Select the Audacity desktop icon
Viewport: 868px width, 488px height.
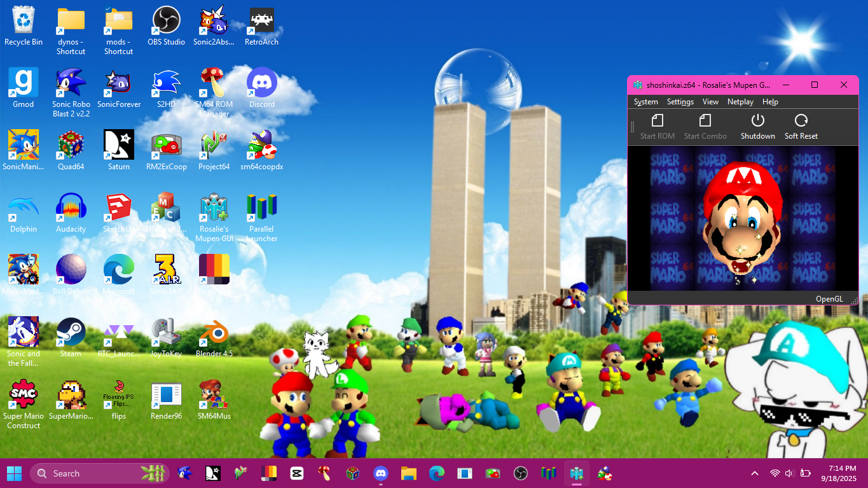pyautogui.click(x=71, y=213)
